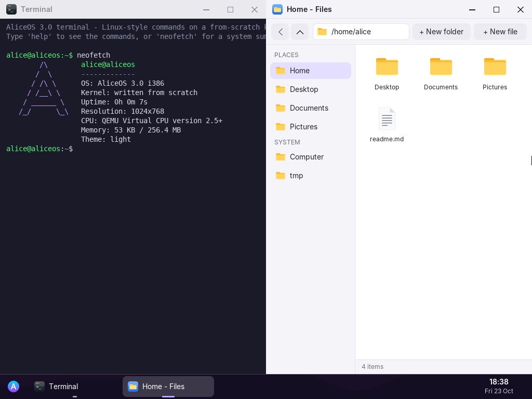
Task: Create a new folder
Action: pyautogui.click(x=442, y=32)
